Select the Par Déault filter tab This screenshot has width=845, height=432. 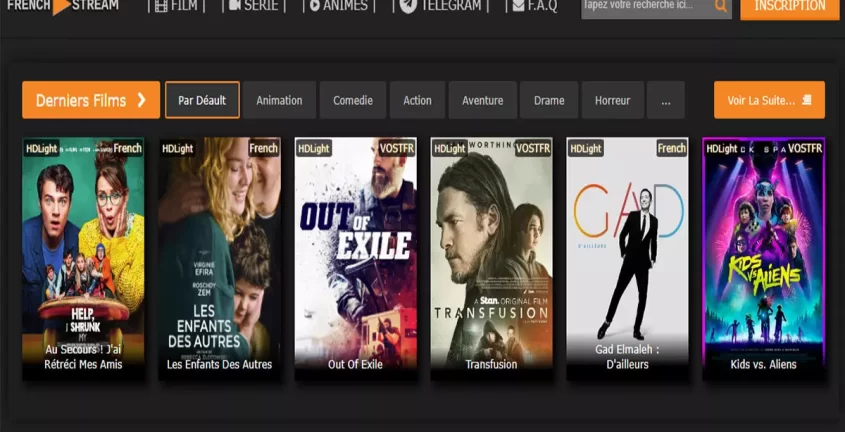[202, 100]
